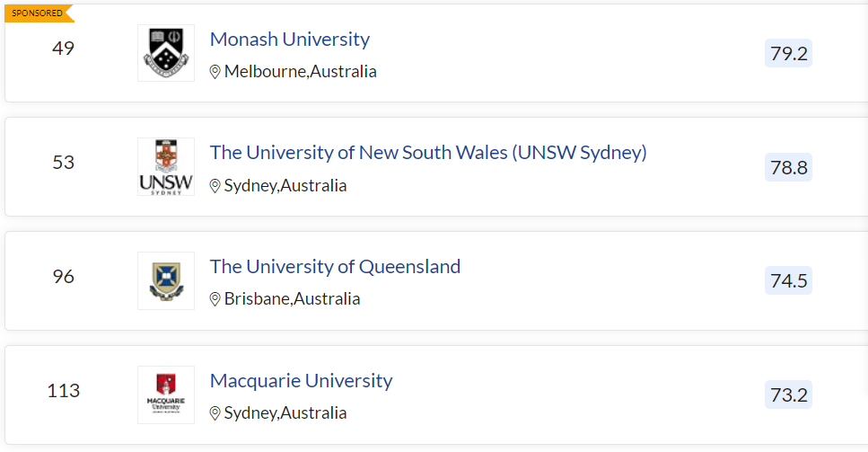868x452 pixels.
Task: Click the location pin beside Melbourne, Australia
Action: [x=215, y=72]
